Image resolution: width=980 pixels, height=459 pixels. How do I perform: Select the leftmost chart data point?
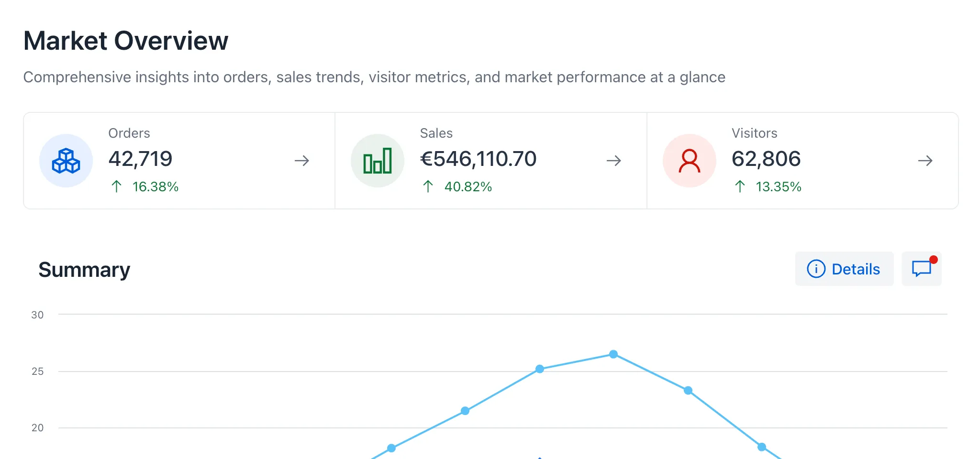pos(391,448)
